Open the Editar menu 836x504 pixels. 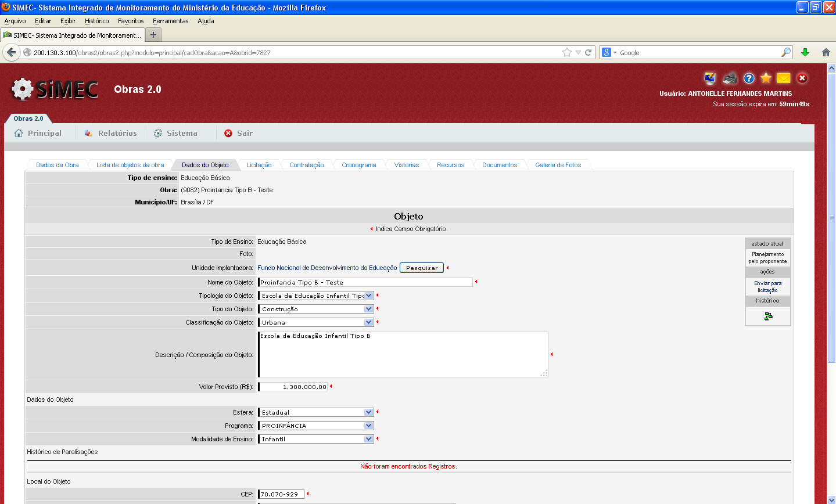(43, 21)
